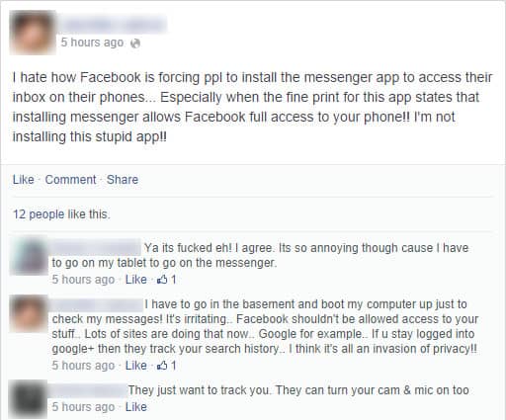Like the main post

point(24,180)
